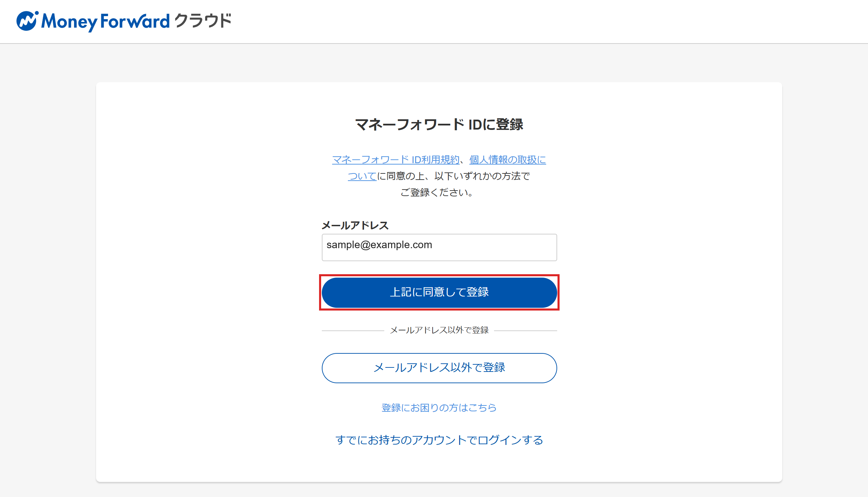868x497 pixels.
Task: Click the ご登録ください。 text line
Action: (x=437, y=193)
